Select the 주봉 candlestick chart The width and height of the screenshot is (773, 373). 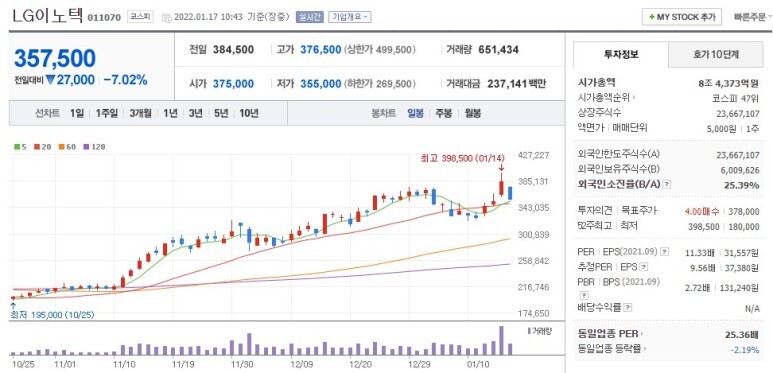click(443, 113)
